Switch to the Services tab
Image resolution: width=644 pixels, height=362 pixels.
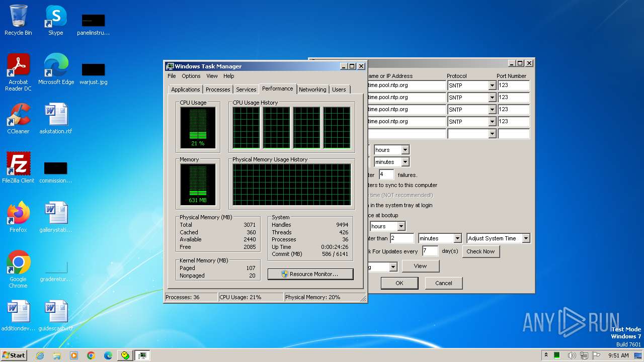[246, 89]
